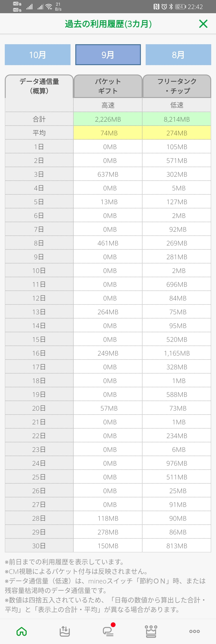Tap the NFC status bar icon
Screen dimensions: 216x644
pyautogui.click(x=156, y=7)
